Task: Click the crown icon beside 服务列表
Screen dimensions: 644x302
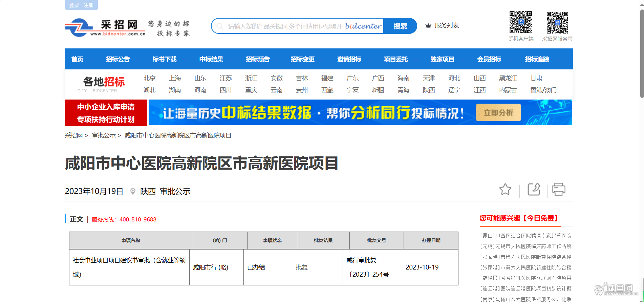Action: pyautogui.click(x=428, y=26)
